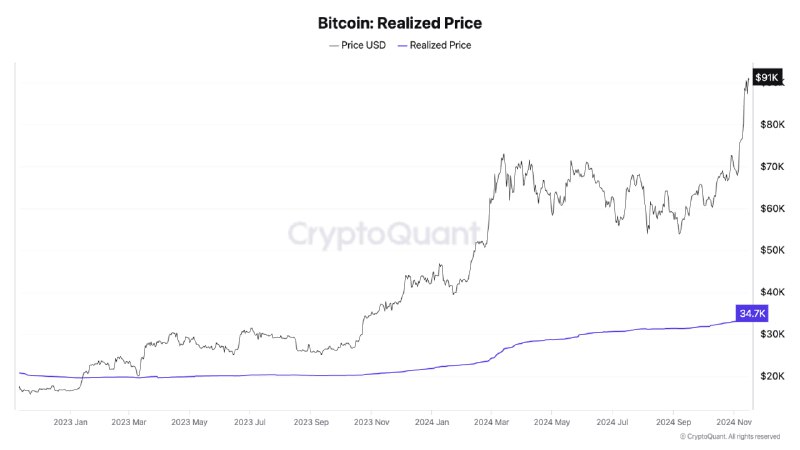The width and height of the screenshot is (800, 450).
Task: Click the purple Realized Price legend line marker
Action: [403, 46]
